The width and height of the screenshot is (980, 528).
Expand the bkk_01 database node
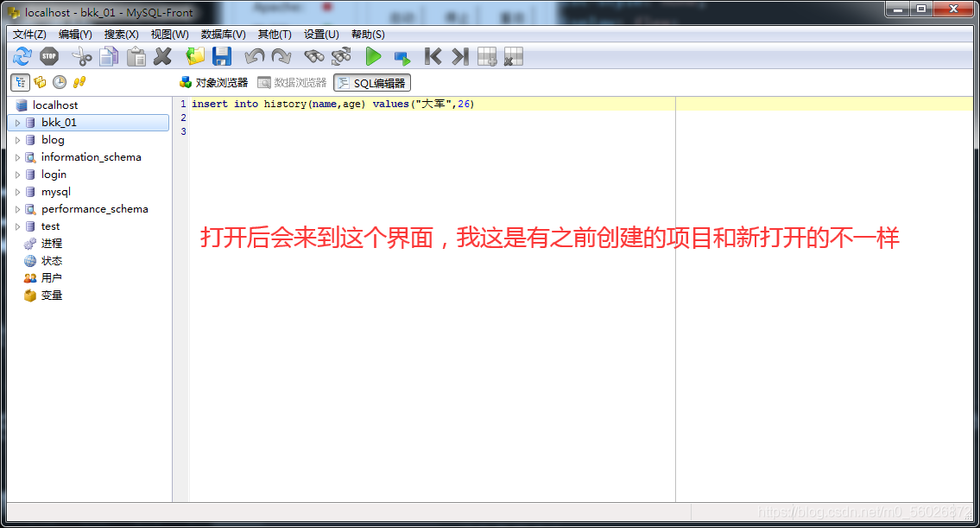tap(17, 123)
